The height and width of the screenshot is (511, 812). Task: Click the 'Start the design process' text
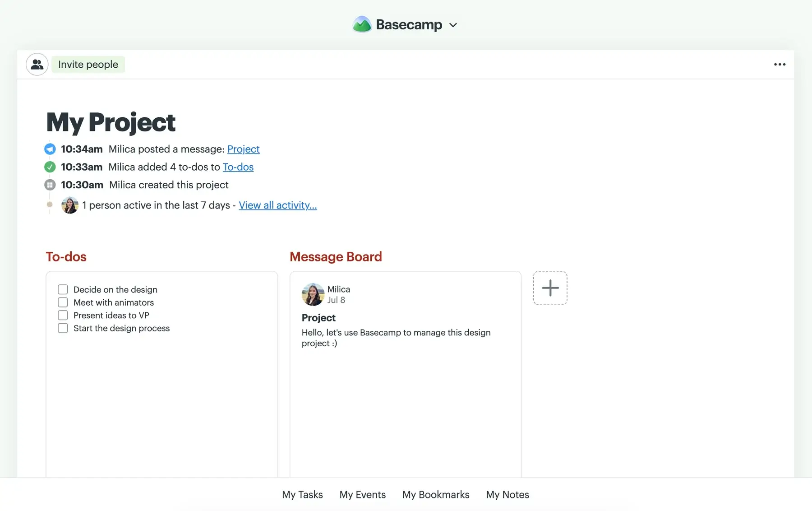122,328
